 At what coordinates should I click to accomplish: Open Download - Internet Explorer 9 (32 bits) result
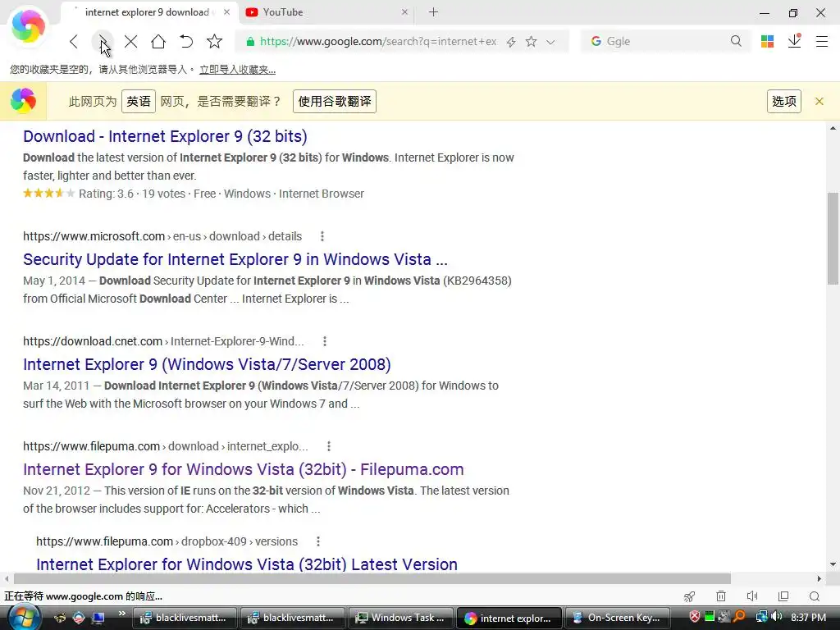point(165,136)
